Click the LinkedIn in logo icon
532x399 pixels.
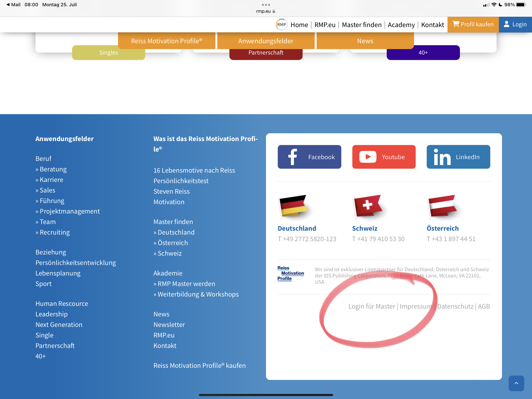coord(442,157)
